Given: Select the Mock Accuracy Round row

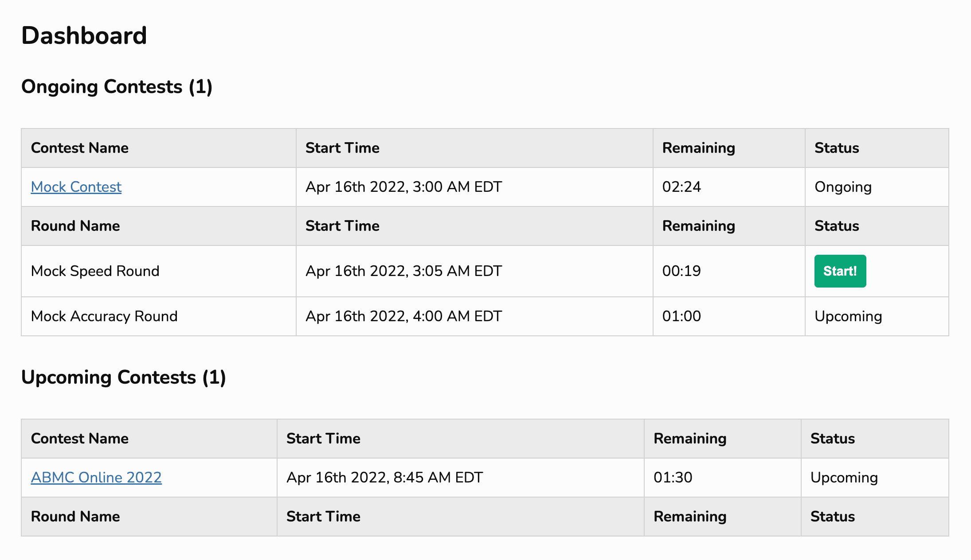Looking at the screenshot, I should click(x=104, y=316).
